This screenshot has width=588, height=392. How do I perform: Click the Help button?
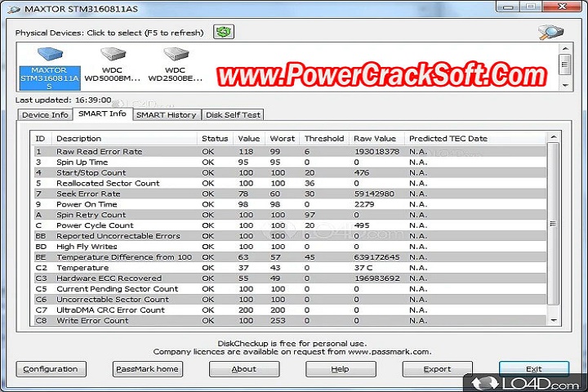pyautogui.click(x=340, y=369)
